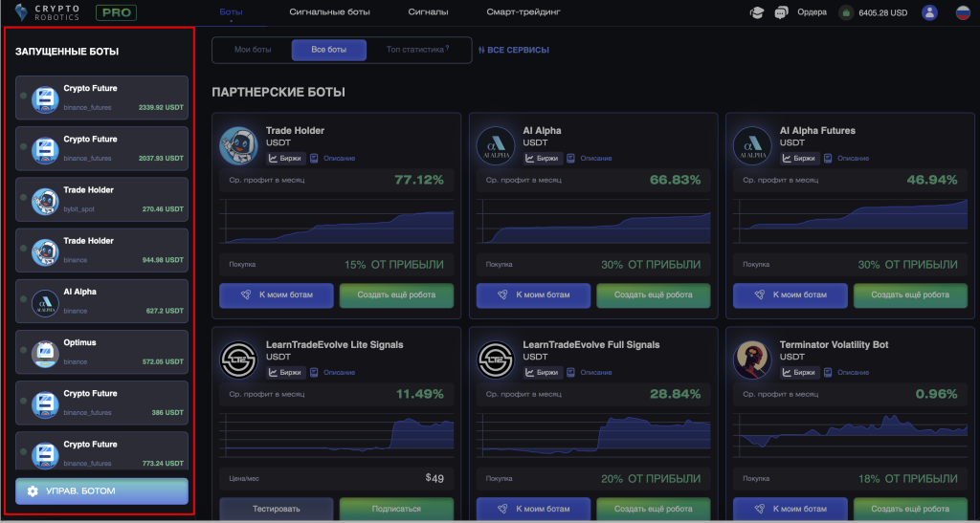Open Сигнальные боты menu item
Viewport: 980px width, 523px height.
pyautogui.click(x=329, y=11)
